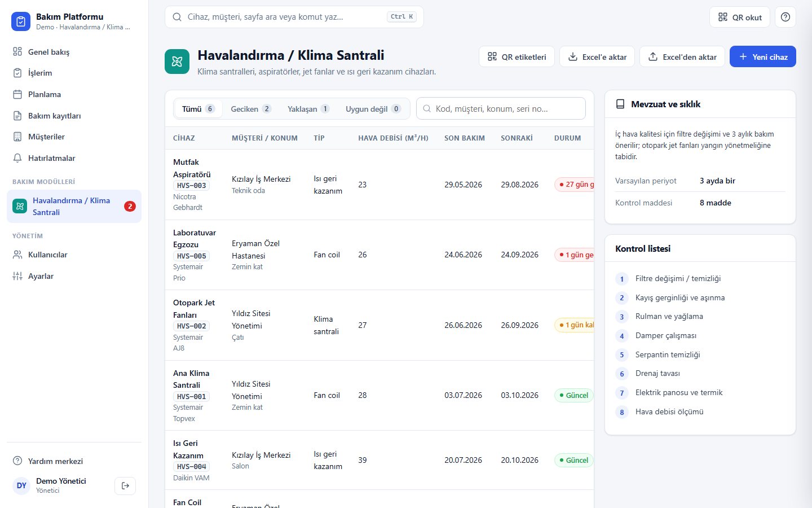812x508 pixels.
Task: Click the QR okut button
Action: (x=740, y=17)
